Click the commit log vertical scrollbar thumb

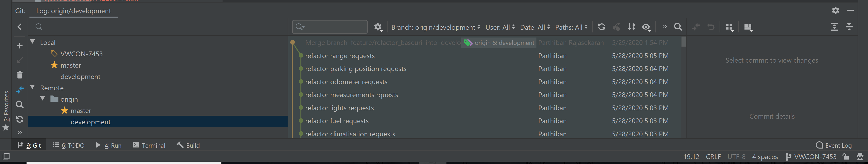(683, 42)
